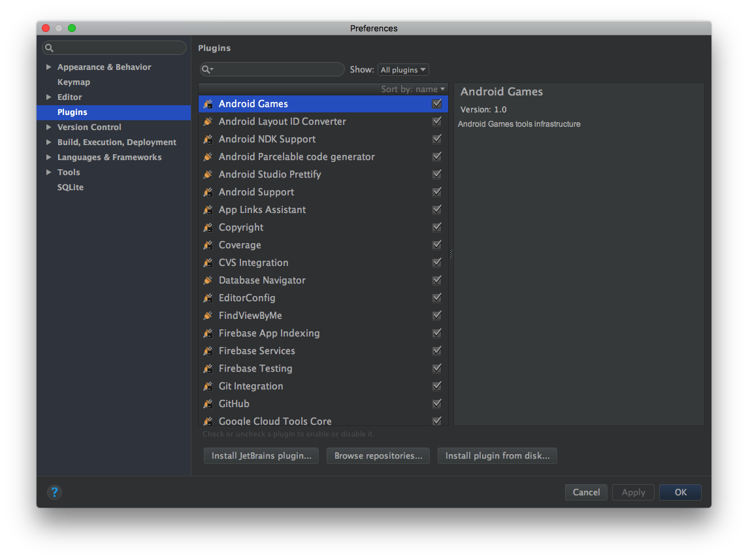Open the Show All plugins dropdown
Screen dimensions: 748x560
(x=403, y=70)
